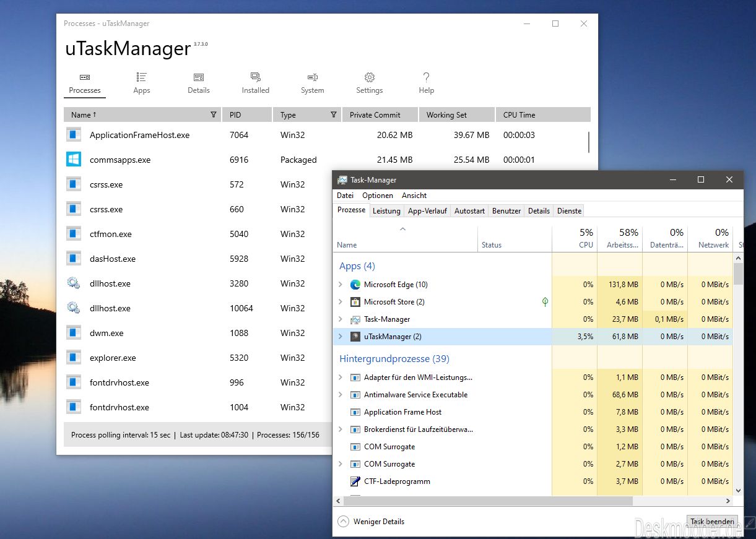Click the CTF-Ladeprogramm pen icon

[x=355, y=481]
